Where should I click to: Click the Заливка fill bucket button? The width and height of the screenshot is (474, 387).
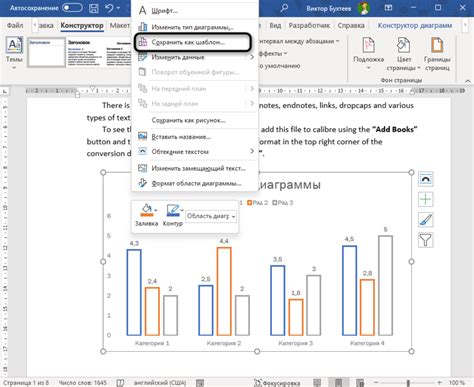point(146,215)
